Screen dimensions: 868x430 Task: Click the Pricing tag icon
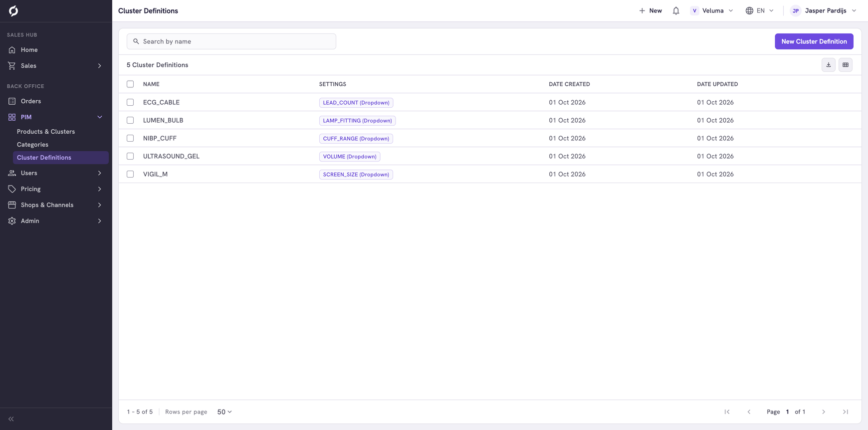pyautogui.click(x=12, y=189)
